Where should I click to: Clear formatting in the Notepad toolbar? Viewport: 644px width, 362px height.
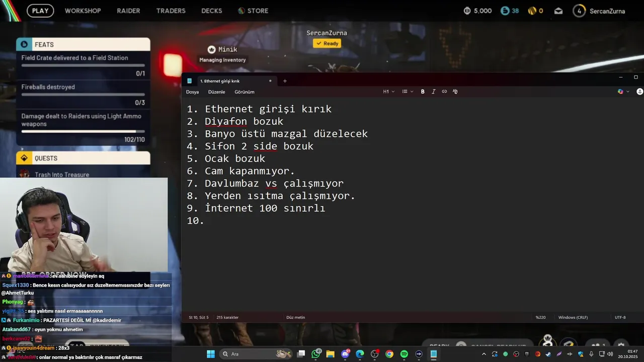coord(455,92)
